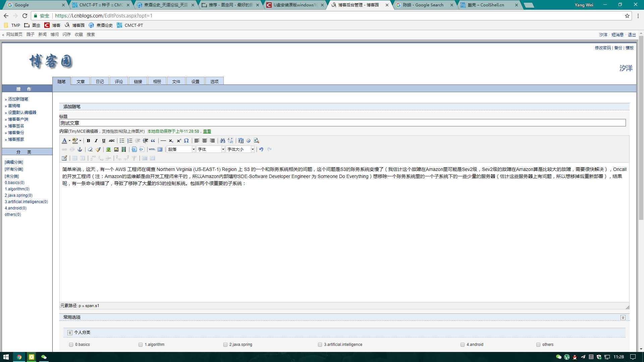Viewport: 644px width, 362px height.
Task: Switch to the 评论 tab
Action: pyautogui.click(x=119, y=81)
